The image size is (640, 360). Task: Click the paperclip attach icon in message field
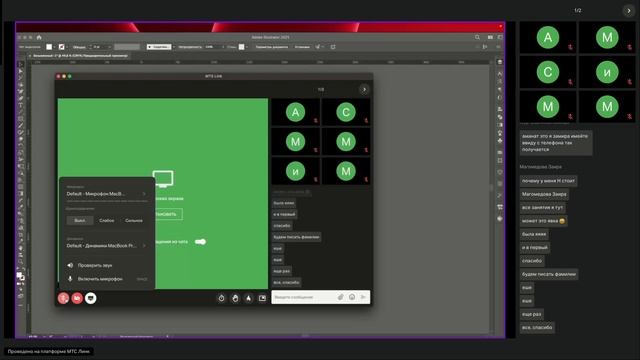click(340, 297)
